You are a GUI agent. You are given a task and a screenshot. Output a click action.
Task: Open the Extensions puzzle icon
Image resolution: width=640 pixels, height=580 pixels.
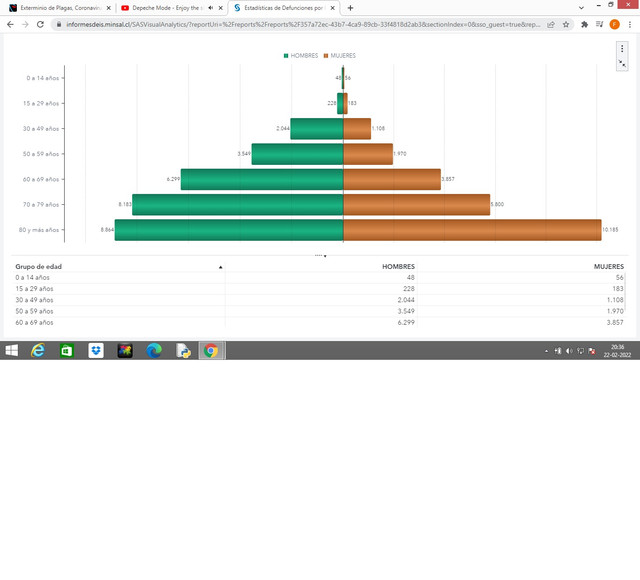coord(584,24)
